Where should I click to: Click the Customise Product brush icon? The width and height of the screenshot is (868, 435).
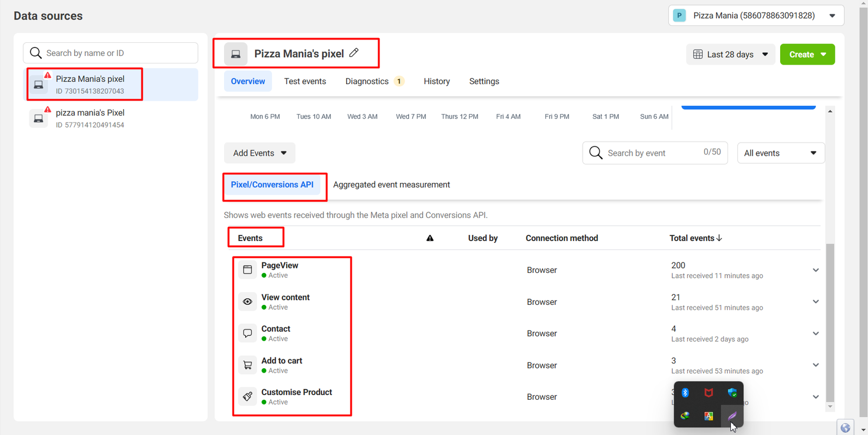[x=247, y=396]
